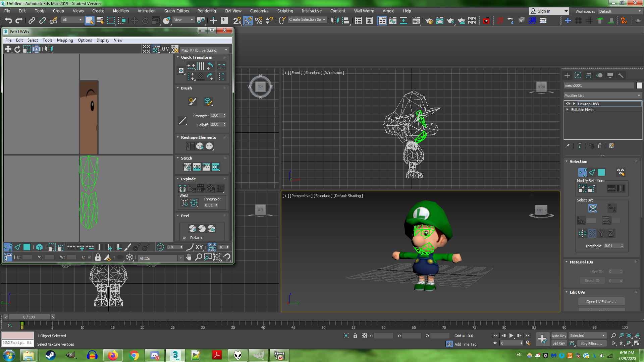The width and height of the screenshot is (644, 362).
Task: Click the Target Weld icon
Action: click(x=184, y=203)
